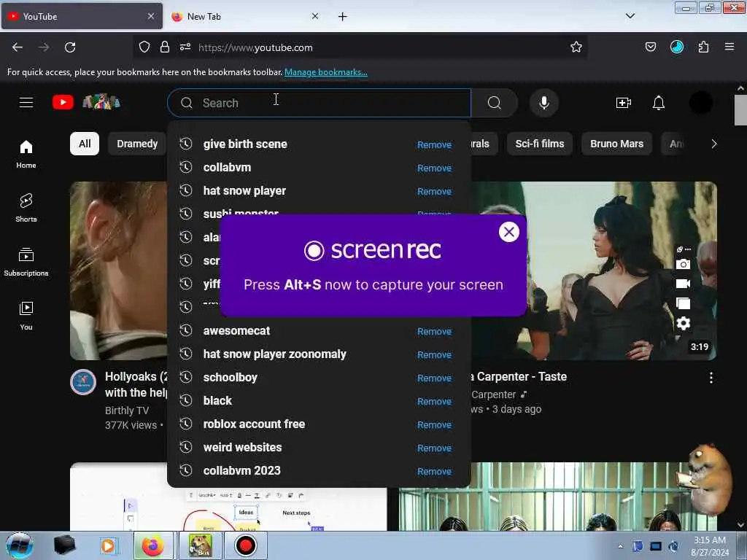Remove 'collabvm' from search history
The image size is (747, 560).
(434, 168)
